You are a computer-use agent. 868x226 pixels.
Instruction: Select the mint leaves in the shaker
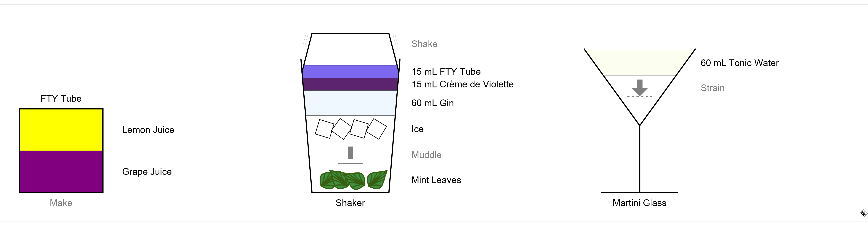pos(353,180)
